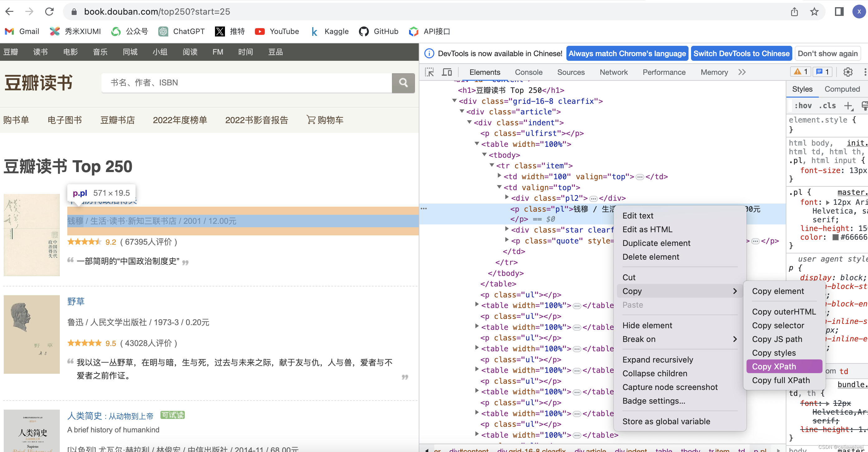Toggle the :hov element state panel
Screen dimensions: 868x452
pos(803,105)
